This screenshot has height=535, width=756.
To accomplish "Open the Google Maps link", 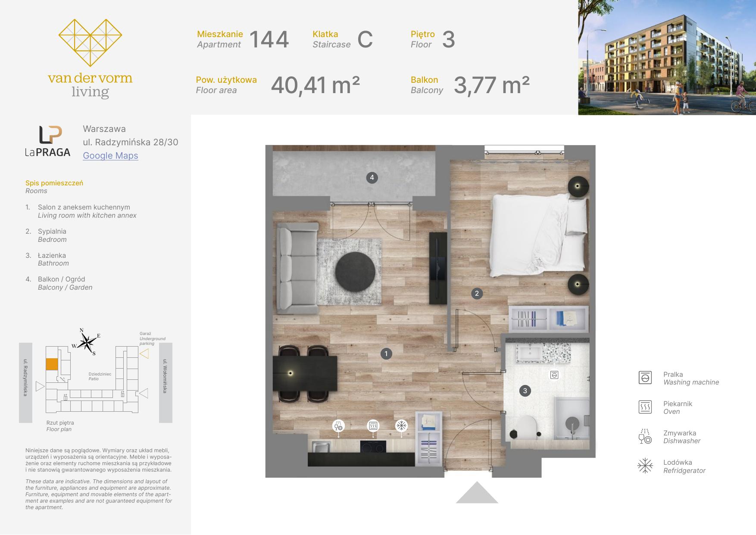I will pyautogui.click(x=110, y=156).
